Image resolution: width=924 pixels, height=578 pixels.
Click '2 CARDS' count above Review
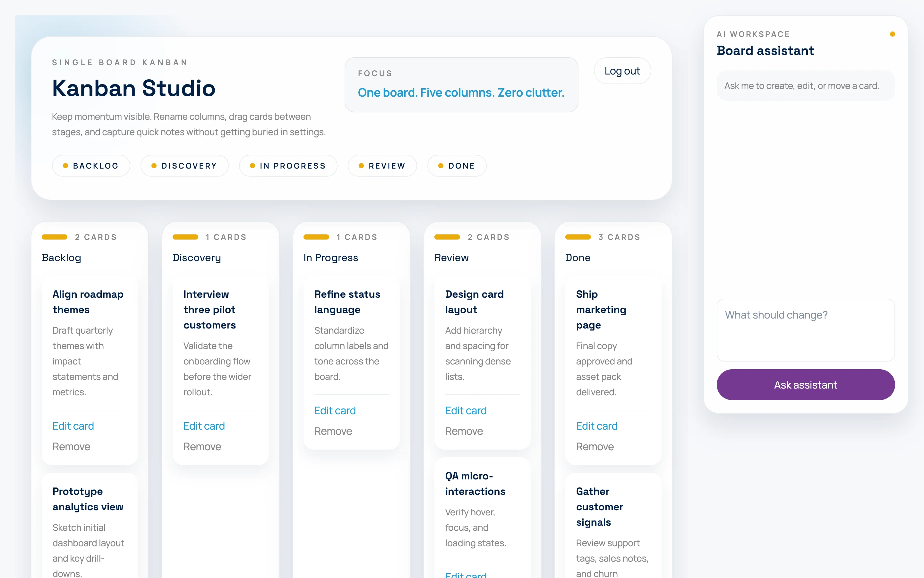tap(489, 237)
